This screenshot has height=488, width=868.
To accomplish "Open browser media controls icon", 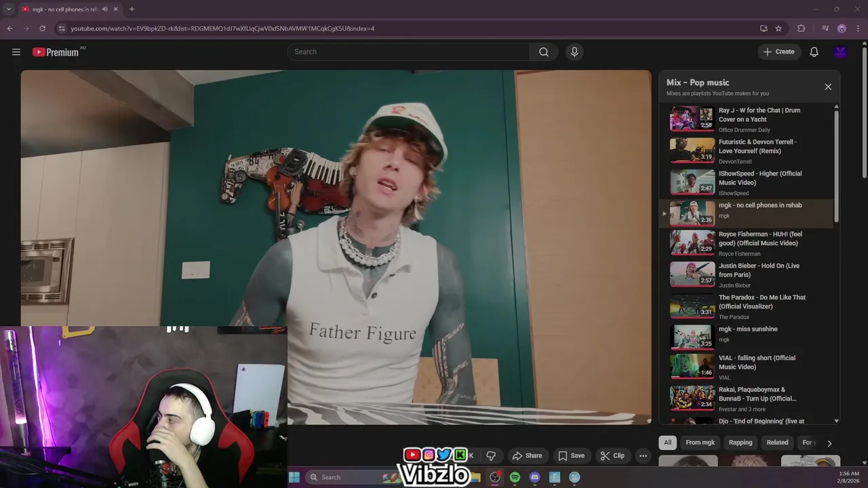I will 825,28.
